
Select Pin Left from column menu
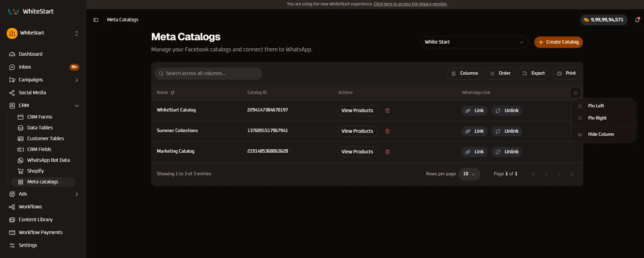[x=604, y=106]
